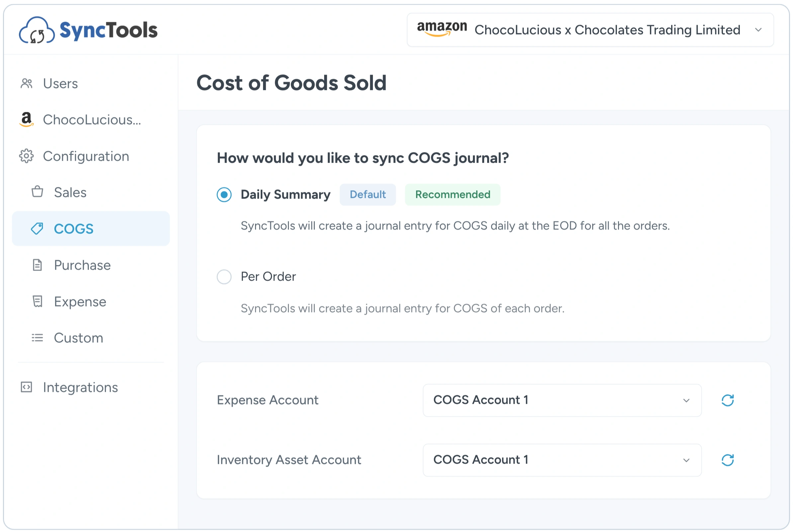Click the SyncTools brand name

pyautogui.click(x=109, y=31)
